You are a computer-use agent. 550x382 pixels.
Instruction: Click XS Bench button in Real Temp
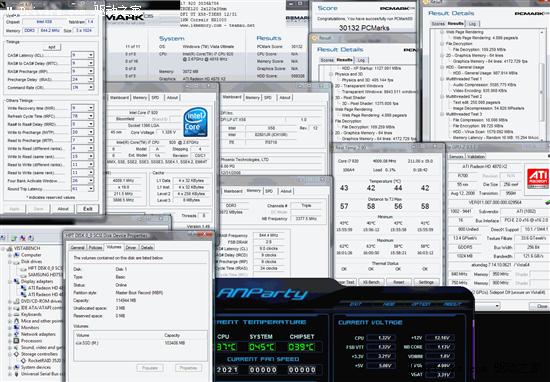point(371,282)
